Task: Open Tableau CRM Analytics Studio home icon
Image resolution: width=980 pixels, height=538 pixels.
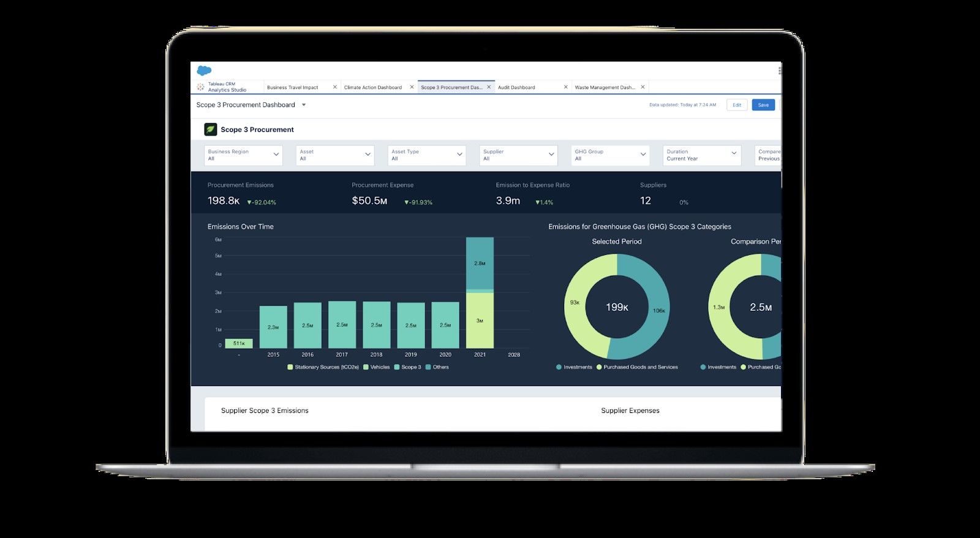Action: tap(200, 87)
